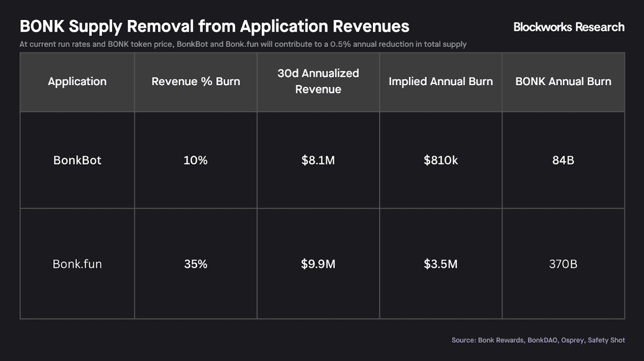Screen dimensions: 644x361
Task: Click the subtitle about 0.5% annual reduction
Action: pos(243,44)
